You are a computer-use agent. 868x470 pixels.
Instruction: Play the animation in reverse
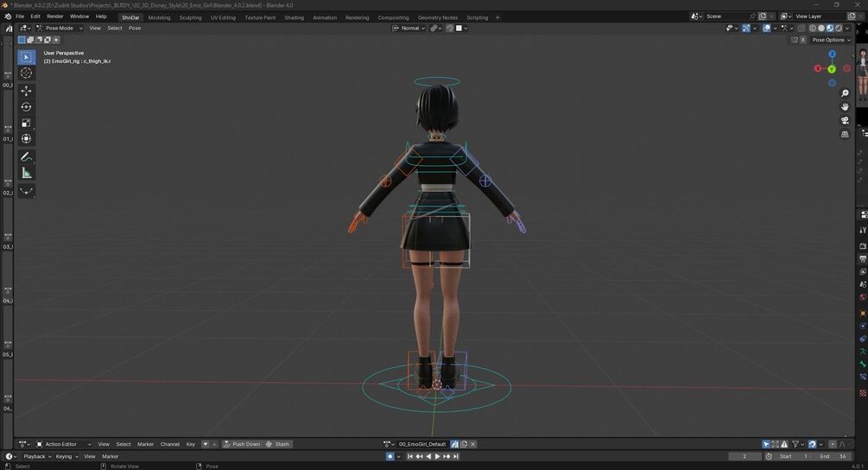coord(428,457)
